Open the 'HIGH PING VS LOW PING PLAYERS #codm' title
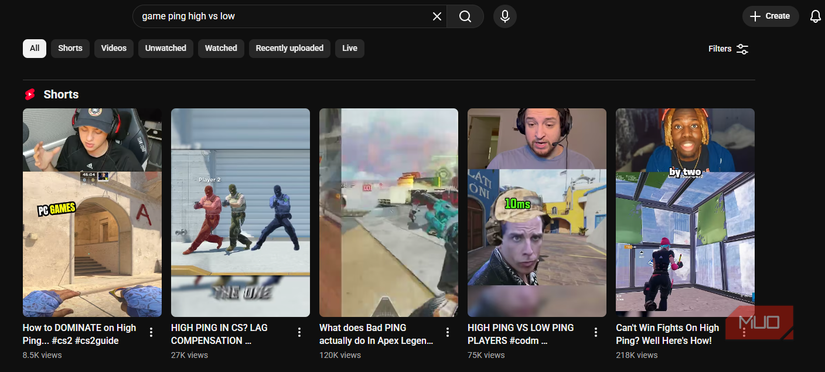 tap(521, 334)
